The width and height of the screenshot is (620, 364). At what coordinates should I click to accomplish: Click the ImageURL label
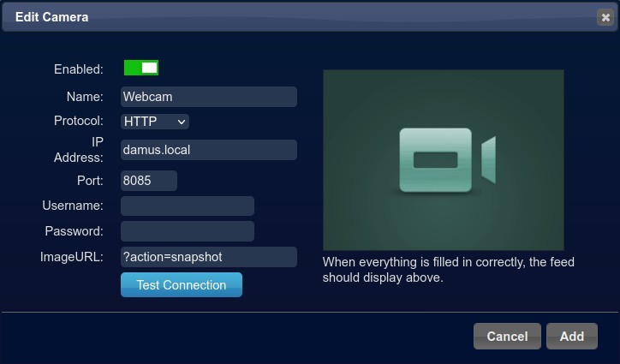pyautogui.click(x=72, y=257)
